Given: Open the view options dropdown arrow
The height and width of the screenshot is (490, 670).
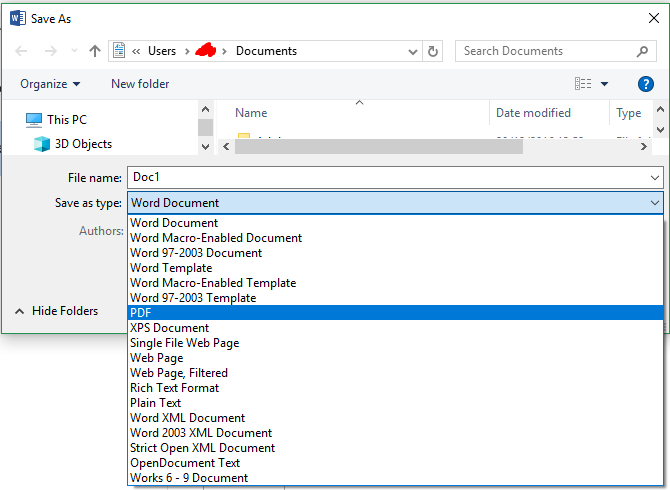Looking at the screenshot, I should (x=604, y=84).
